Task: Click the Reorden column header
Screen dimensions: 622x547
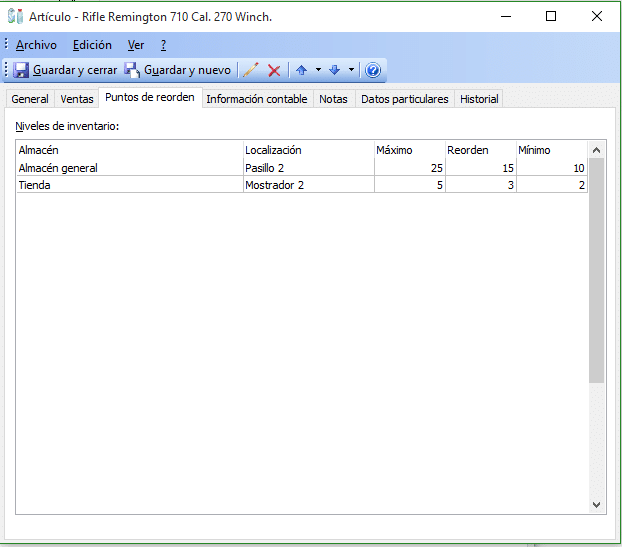Action: [481, 150]
